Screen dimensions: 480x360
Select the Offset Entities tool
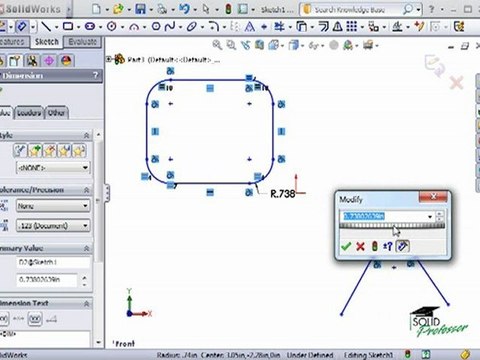tap(323, 26)
